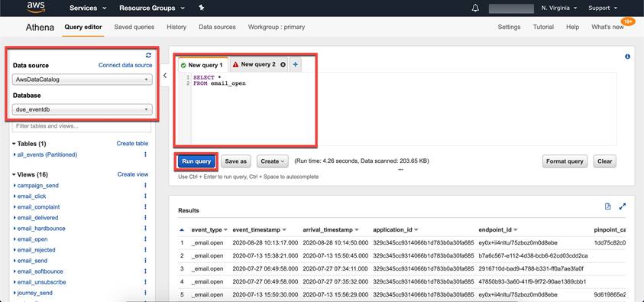Image resolution: width=644 pixels, height=302 pixels.
Task: Open the notifications bell
Action: (475, 8)
